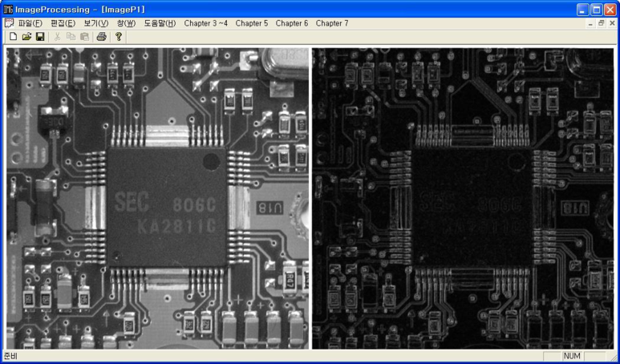620x364 pixels.
Task: Click the original circuit board image
Action: coord(157,198)
